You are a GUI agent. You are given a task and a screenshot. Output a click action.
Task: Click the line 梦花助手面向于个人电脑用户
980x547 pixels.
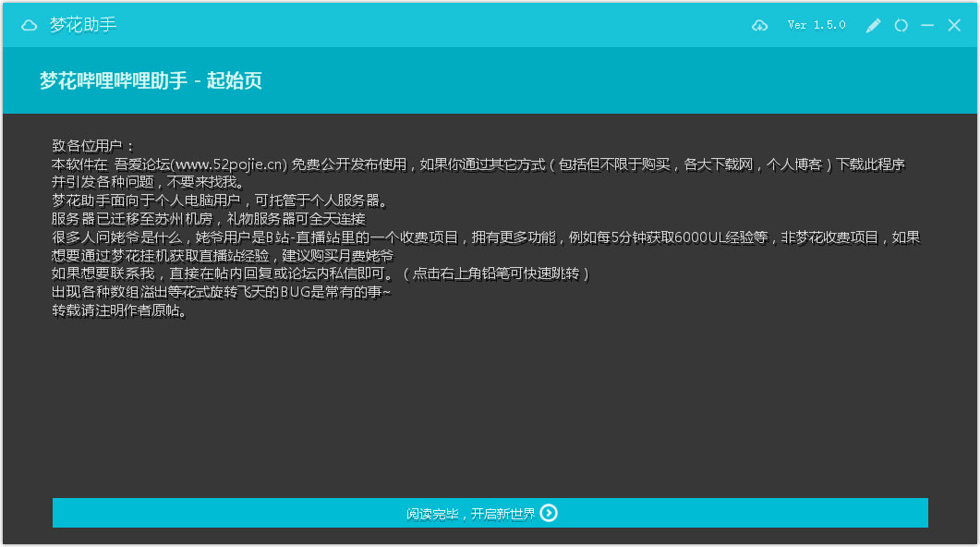(x=220, y=201)
